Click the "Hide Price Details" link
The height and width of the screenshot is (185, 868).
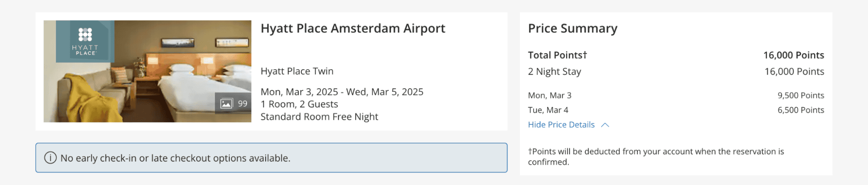tap(561, 125)
